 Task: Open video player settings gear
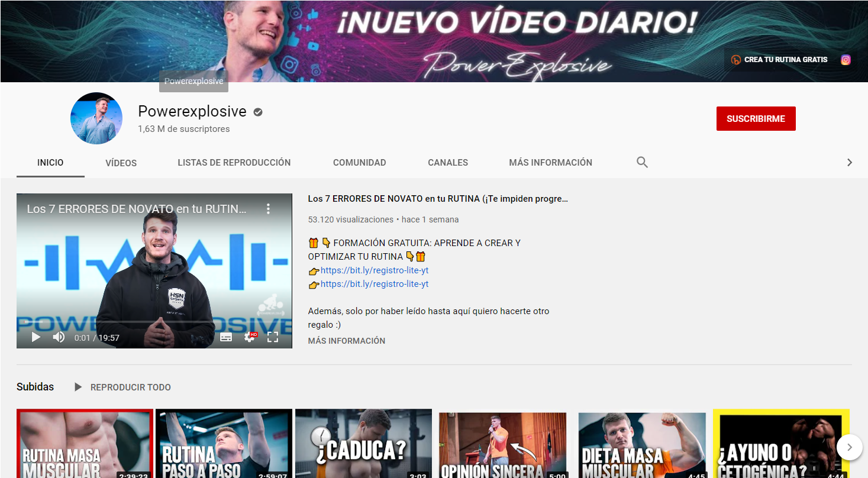tap(250, 337)
